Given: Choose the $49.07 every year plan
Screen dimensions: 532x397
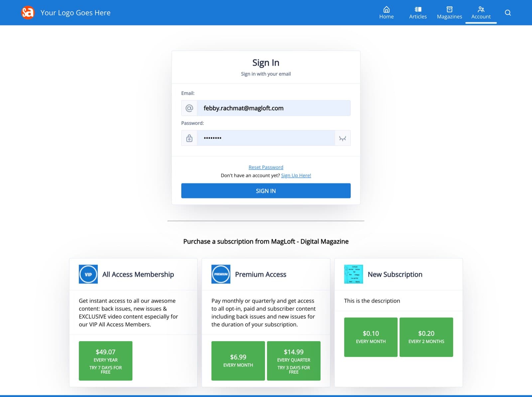Looking at the screenshot, I should pos(105,361).
